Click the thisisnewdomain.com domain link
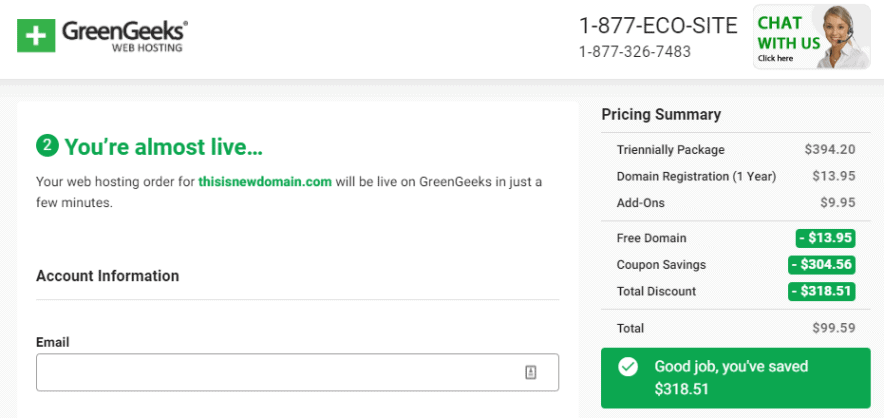This screenshot has width=884, height=418. (x=265, y=183)
